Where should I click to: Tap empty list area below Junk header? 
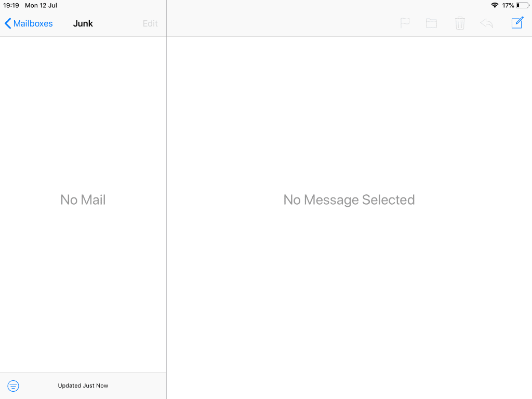[83, 104]
